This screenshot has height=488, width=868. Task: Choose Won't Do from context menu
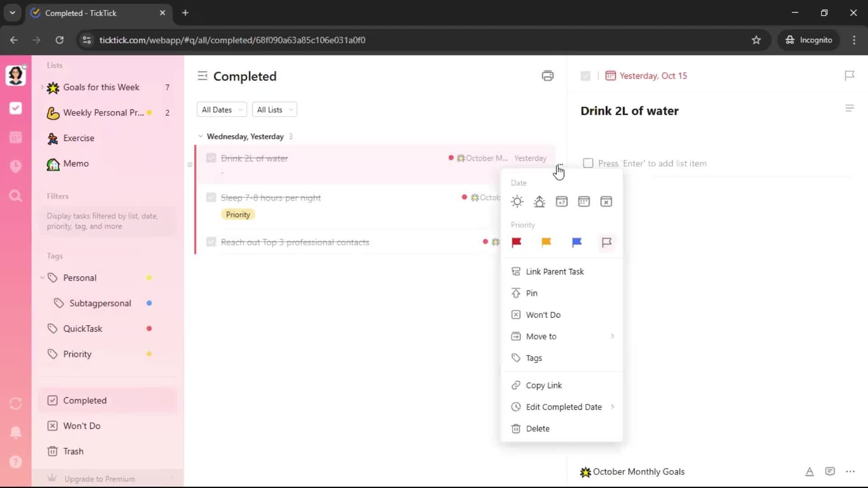pyautogui.click(x=543, y=315)
